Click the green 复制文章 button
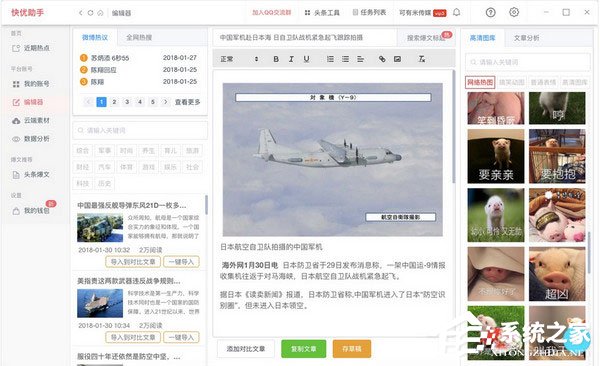 (304, 349)
